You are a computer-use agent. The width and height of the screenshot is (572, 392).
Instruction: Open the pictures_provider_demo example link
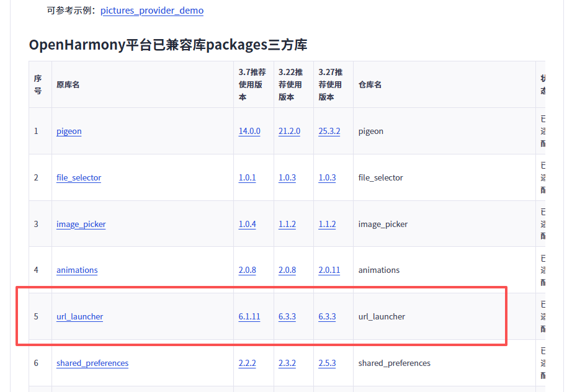[x=152, y=11]
